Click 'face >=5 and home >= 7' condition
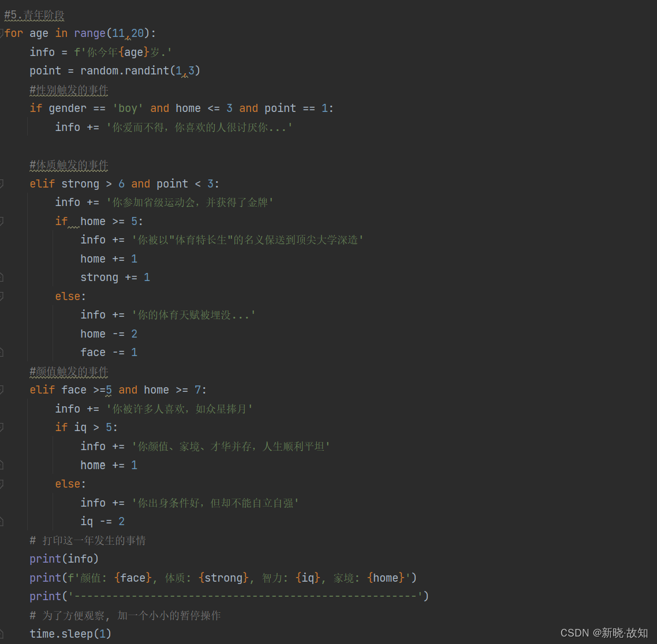This screenshot has height=644, width=657. pos(131,390)
